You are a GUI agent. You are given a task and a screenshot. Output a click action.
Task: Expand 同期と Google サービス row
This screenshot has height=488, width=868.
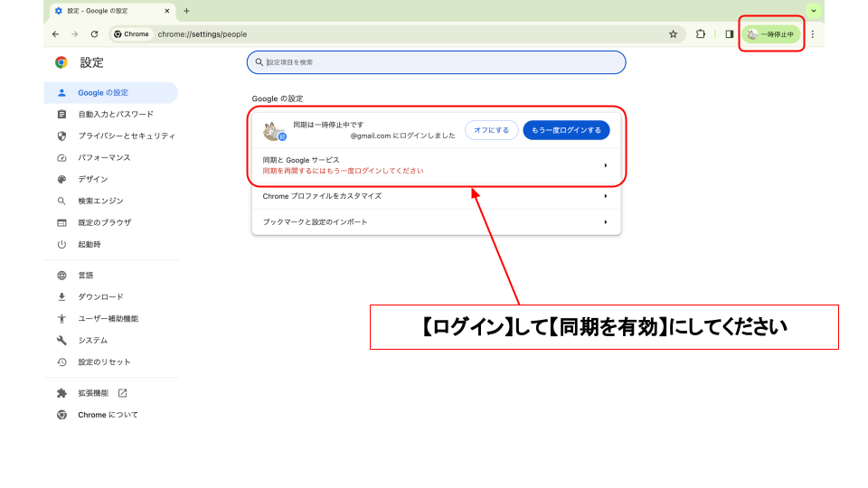point(436,164)
